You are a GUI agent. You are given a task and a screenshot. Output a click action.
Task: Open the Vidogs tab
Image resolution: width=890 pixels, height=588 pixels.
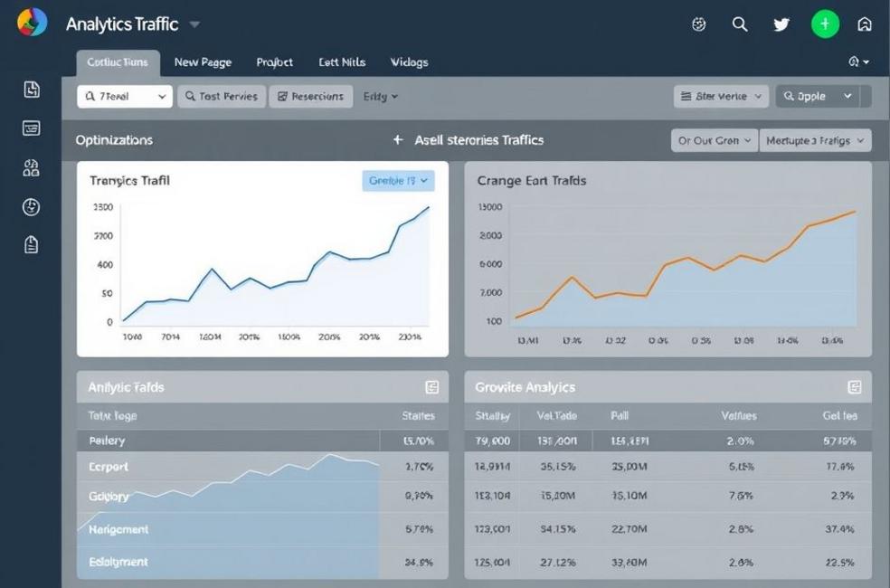pos(409,62)
